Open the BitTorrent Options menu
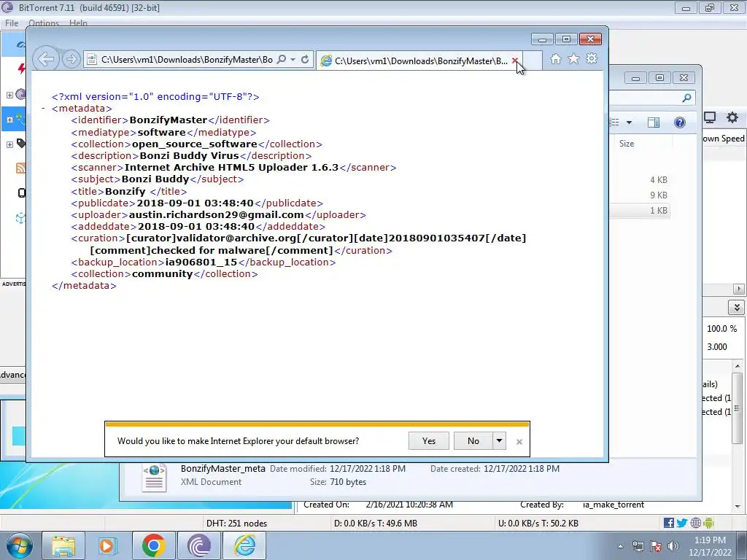Screen dimensions: 747x560 (44, 23)
